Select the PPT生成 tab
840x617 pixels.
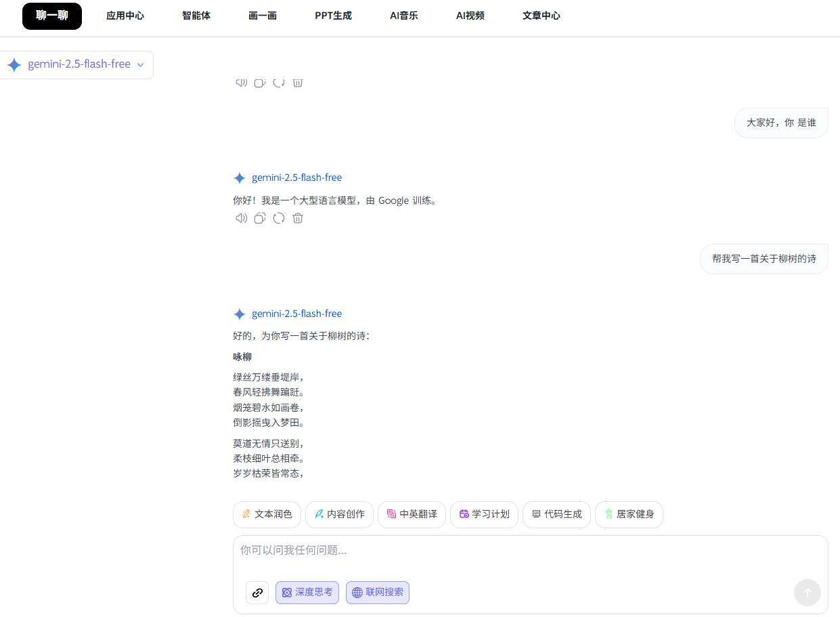[333, 16]
